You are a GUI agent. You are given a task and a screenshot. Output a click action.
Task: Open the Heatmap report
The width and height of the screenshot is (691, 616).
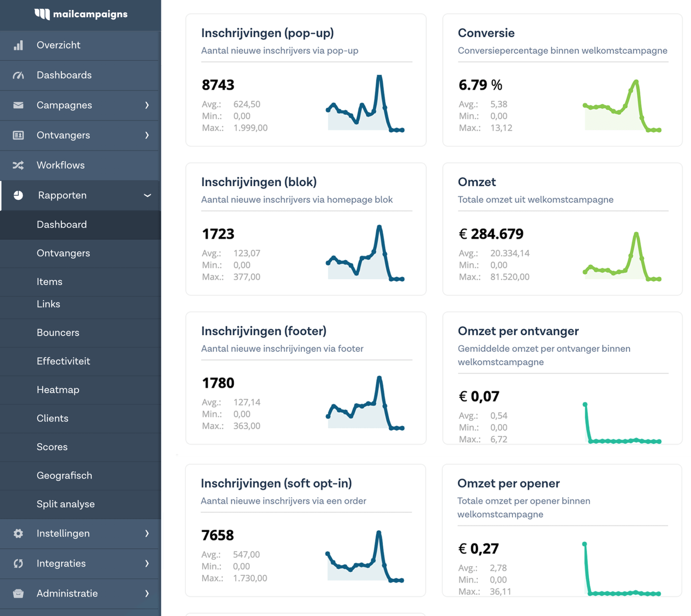click(x=58, y=390)
